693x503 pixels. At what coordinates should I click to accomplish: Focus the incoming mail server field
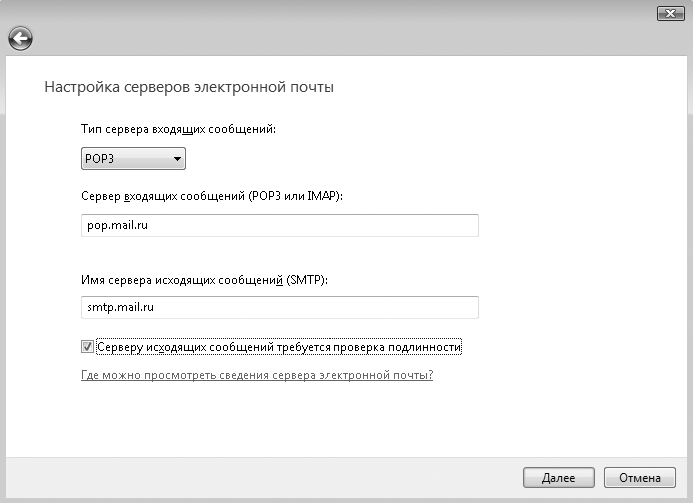[280, 225]
